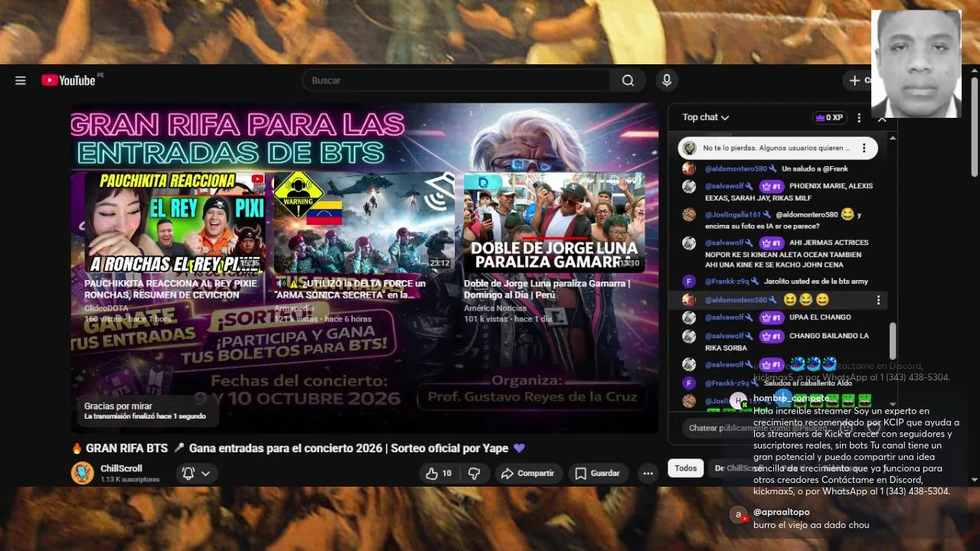Click purple F avatar beside 'Jarolito usted' message
The height and width of the screenshot is (551, 980).
coord(689,282)
